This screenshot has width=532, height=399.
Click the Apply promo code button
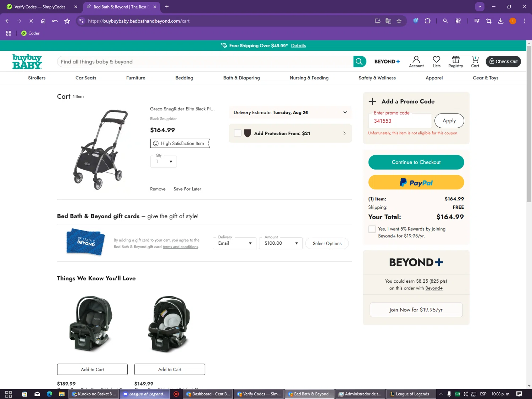click(449, 121)
